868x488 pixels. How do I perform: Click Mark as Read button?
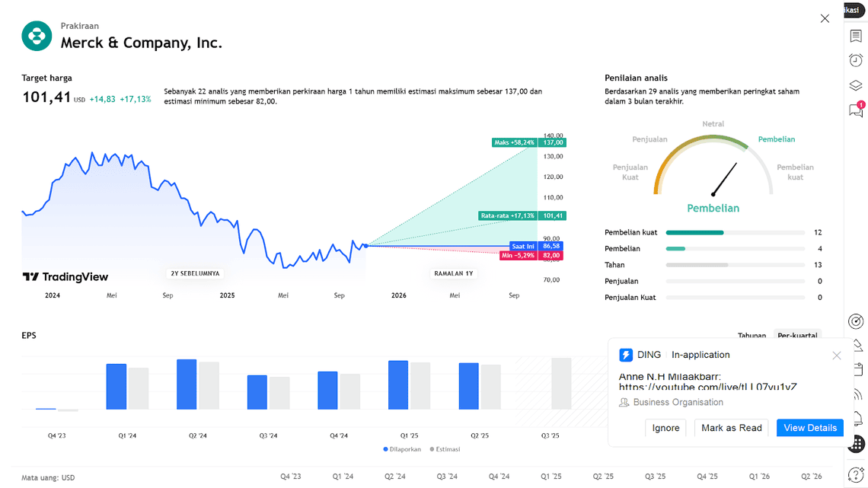click(731, 428)
